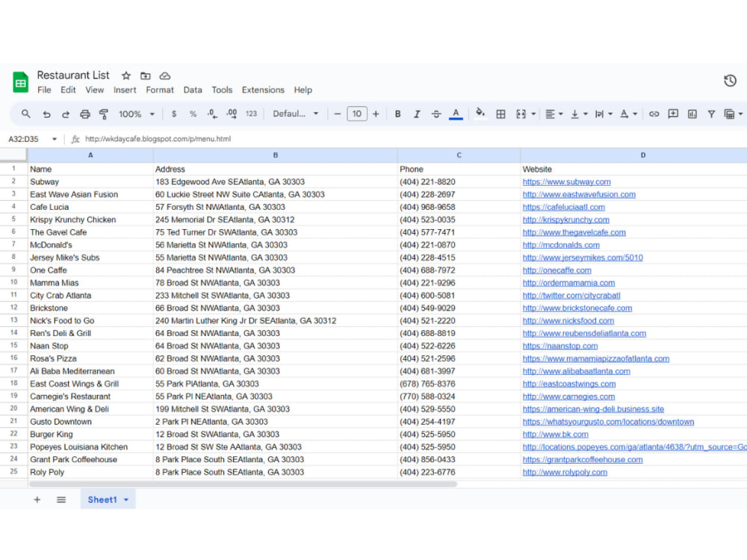Undo the last action
This screenshot has width=747, height=560.
tap(46, 114)
